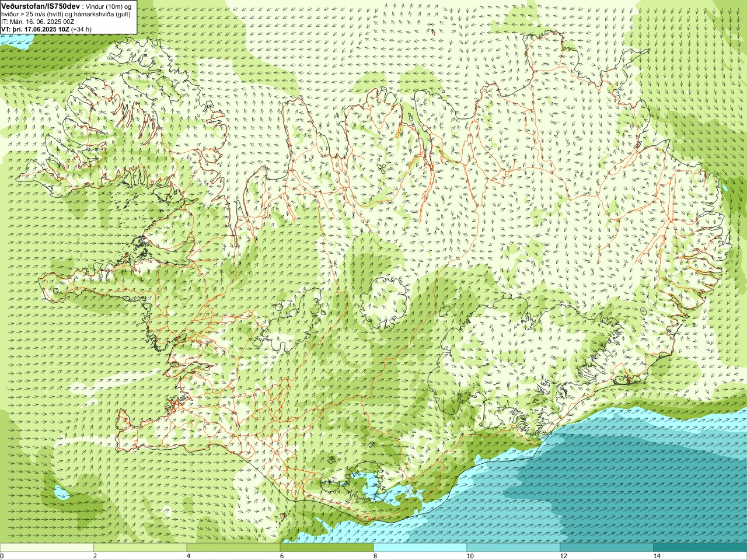The height and width of the screenshot is (560, 747).
Task: Click the '2' label on the legend
Action: pos(95,556)
